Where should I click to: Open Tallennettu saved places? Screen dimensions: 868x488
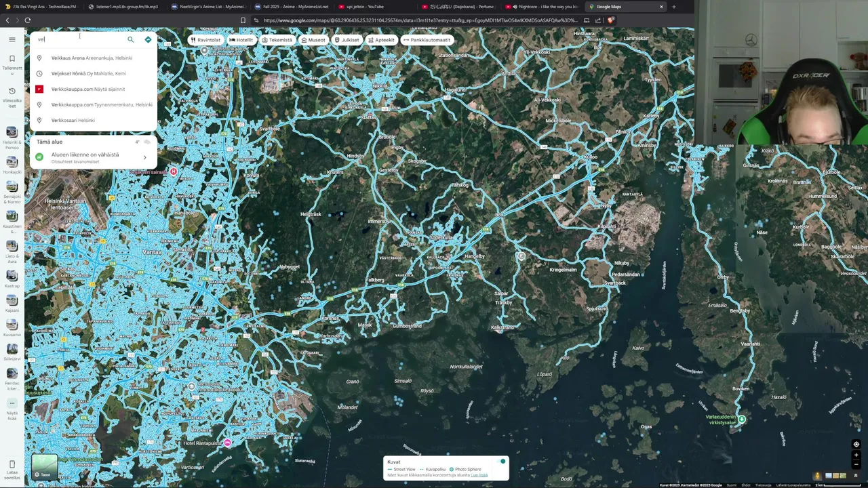pyautogui.click(x=12, y=65)
